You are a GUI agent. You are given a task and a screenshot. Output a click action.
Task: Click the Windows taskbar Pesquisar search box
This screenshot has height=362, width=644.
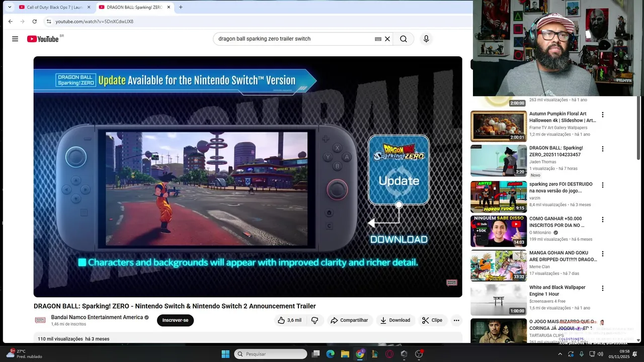(x=271, y=354)
